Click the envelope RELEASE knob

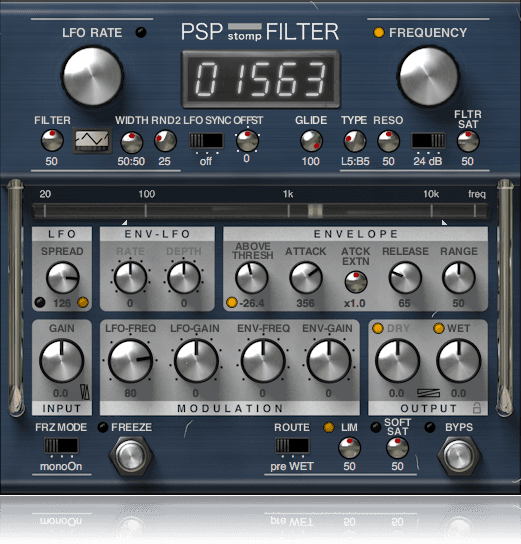click(x=405, y=278)
